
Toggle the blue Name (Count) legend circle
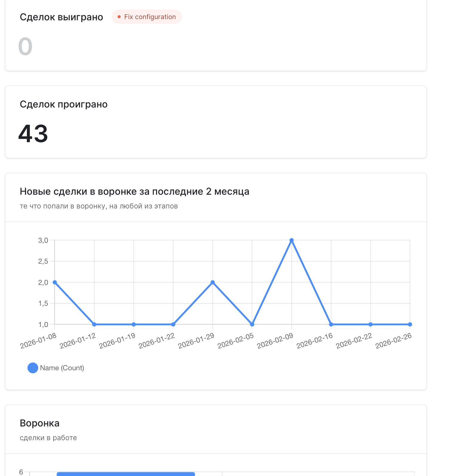pyautogui.click(x=33, y=368)
